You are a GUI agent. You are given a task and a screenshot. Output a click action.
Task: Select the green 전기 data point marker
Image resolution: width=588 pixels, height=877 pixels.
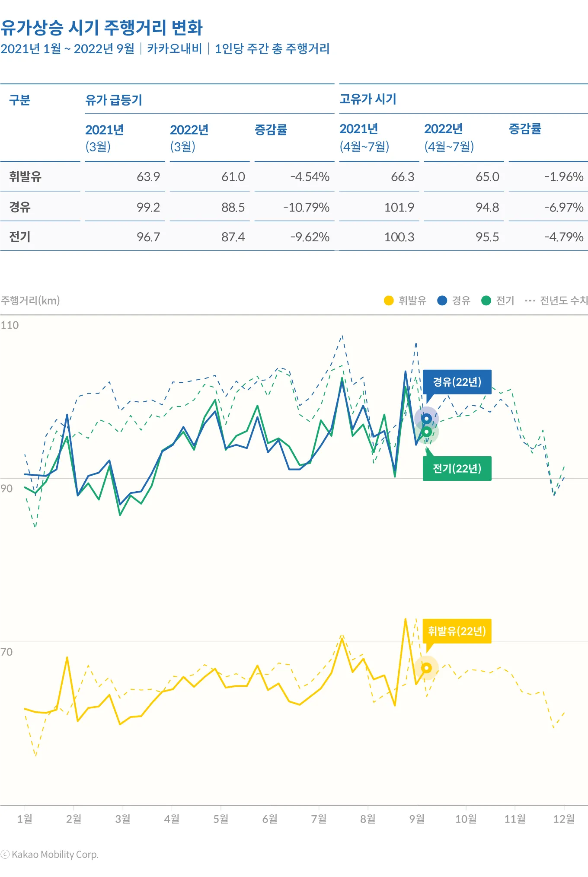(426, 432)
